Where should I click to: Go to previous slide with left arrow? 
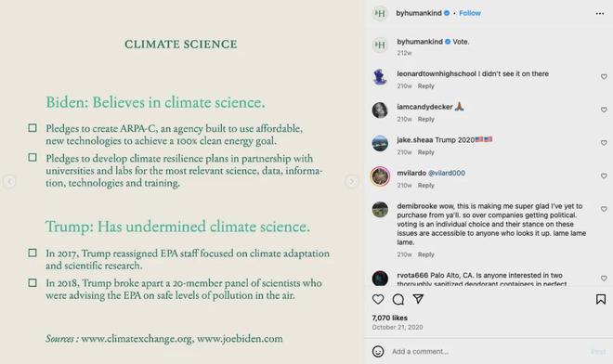tap(10, 182)
